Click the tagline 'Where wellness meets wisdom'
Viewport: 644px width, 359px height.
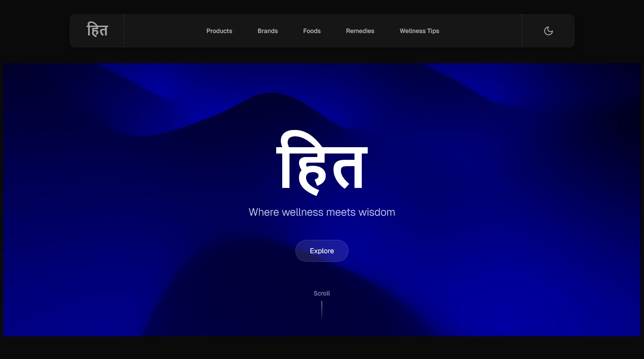[x=321, y=212]
